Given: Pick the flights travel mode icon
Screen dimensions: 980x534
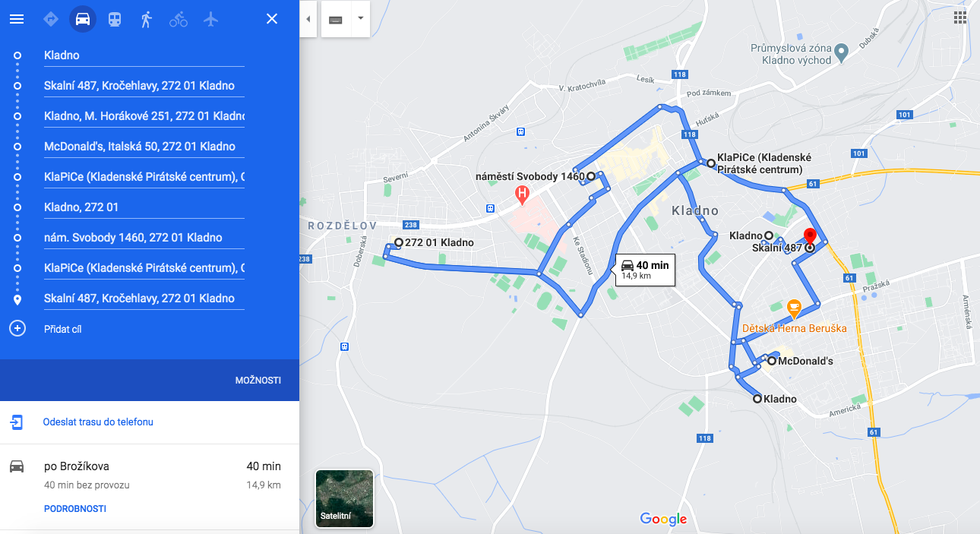Looking at the screenshot, I should pyautogui.click(x=210, y=19).
